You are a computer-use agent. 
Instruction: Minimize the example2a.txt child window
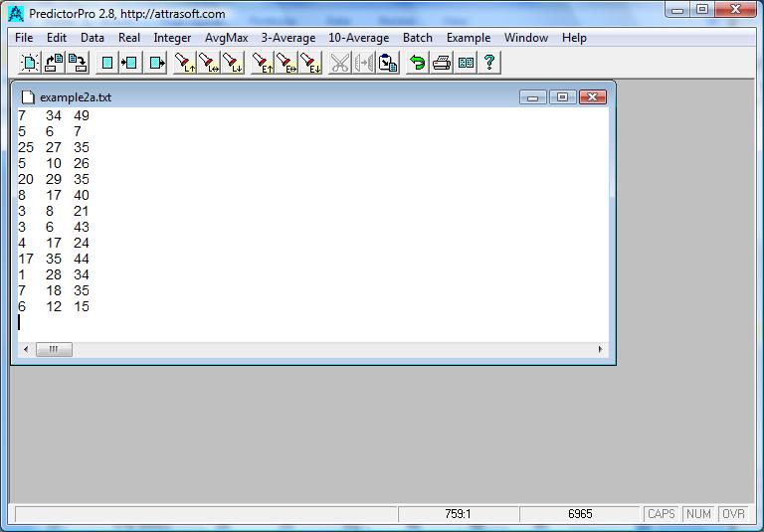click(x=533, y=97)
